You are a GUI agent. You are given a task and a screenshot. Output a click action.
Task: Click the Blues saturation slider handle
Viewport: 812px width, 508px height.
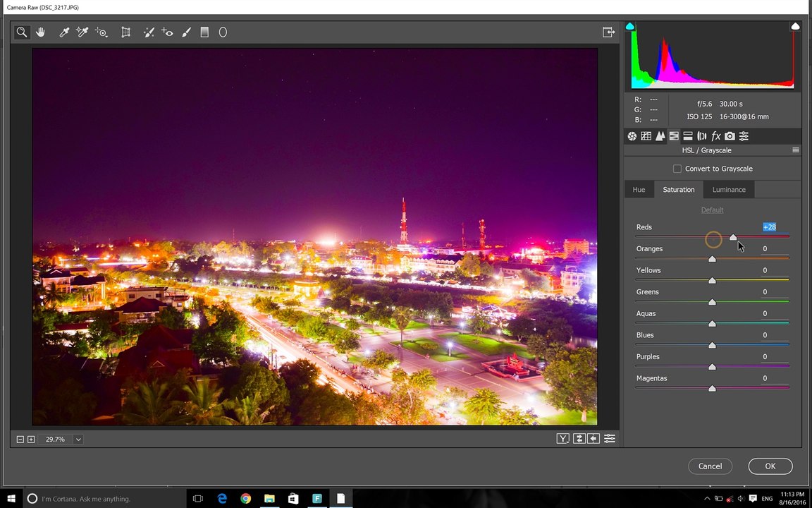pyautogui.click(x=712, y=345)
